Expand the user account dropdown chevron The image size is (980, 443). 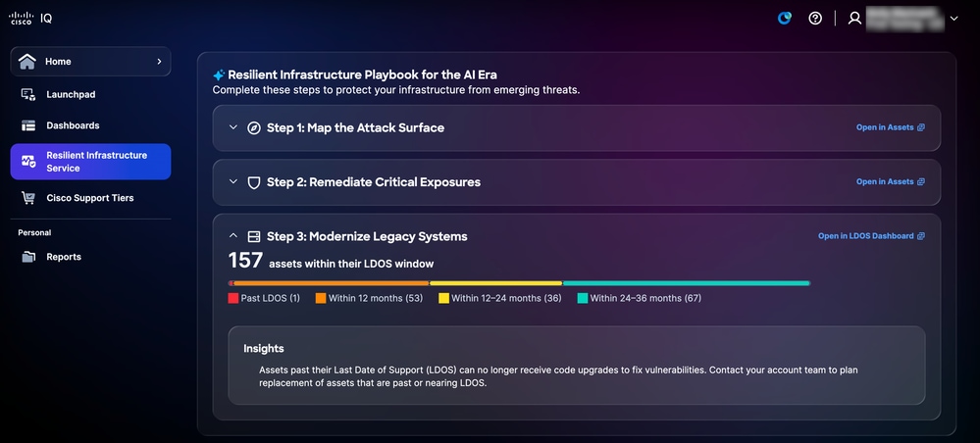(x=954, y=19)
